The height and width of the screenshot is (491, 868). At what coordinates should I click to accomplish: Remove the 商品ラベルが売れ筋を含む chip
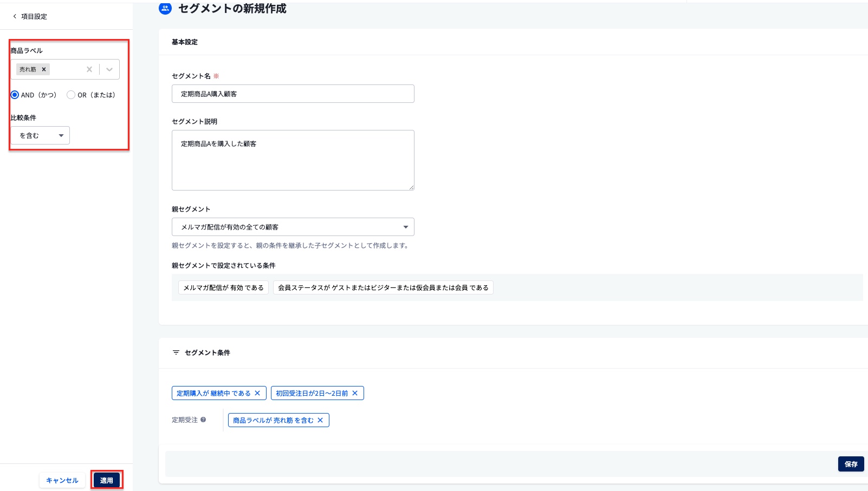(320, 420)
